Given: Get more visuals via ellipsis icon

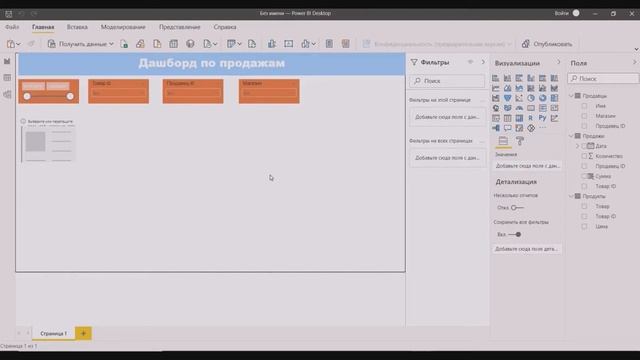Looking at the screenshot, I should (542, 128).
